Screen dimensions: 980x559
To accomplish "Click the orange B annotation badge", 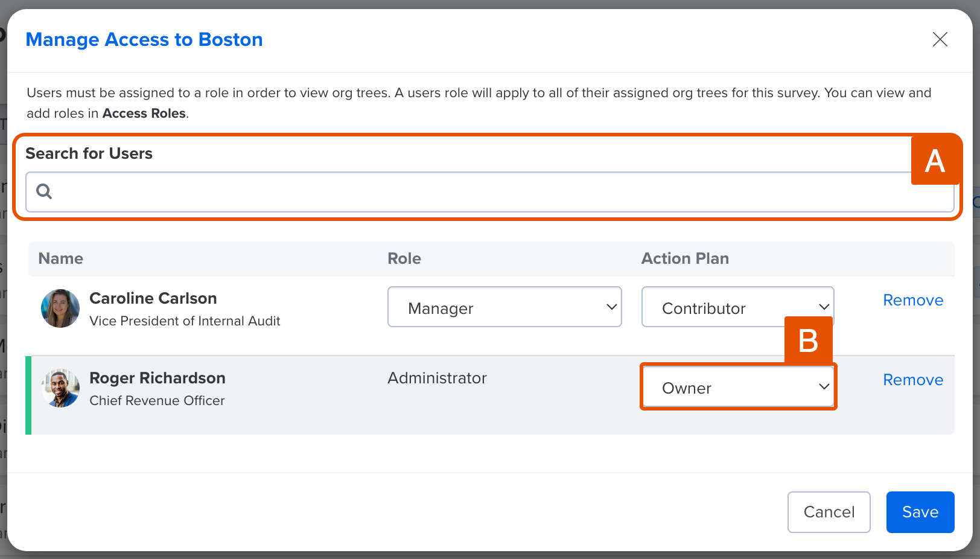I will [808, 340].
